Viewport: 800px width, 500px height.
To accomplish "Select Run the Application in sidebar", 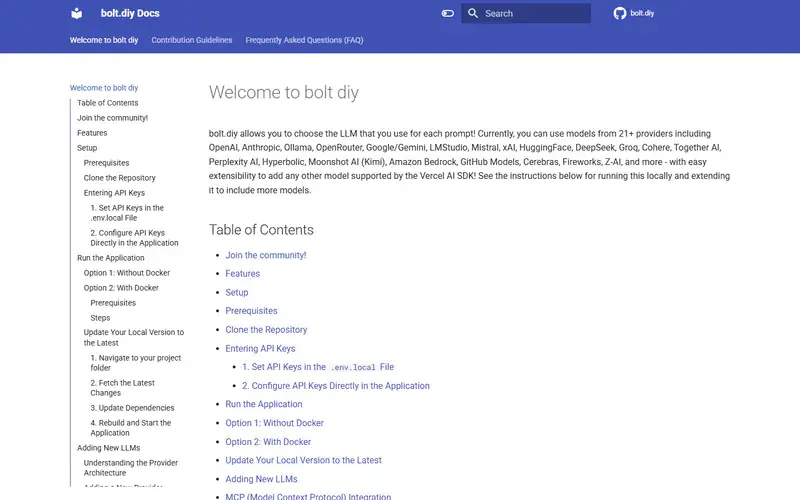I will [x=111, y=258].
